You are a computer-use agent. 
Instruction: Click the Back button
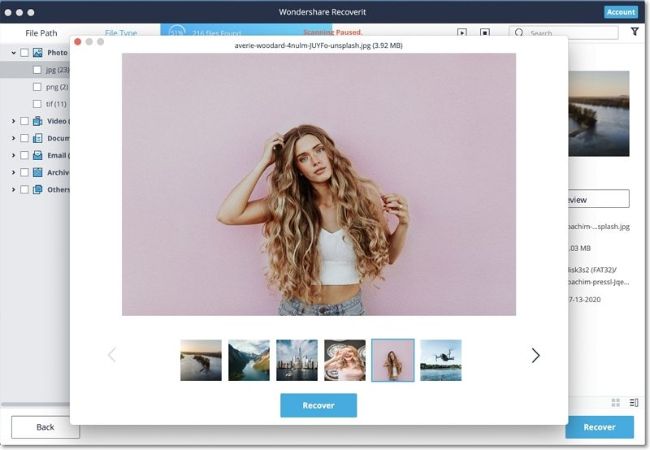click(x=45, y=427)
